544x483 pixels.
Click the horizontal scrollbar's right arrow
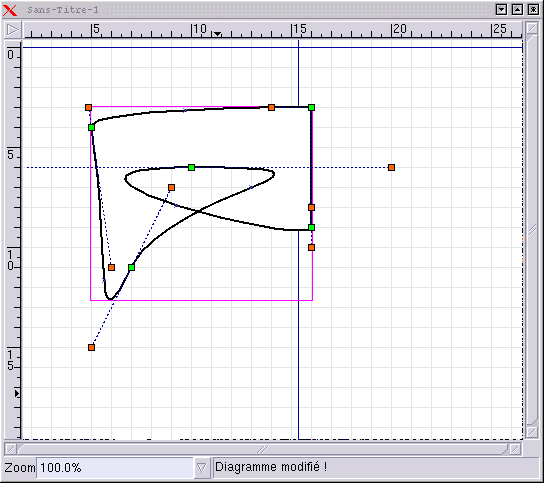point(516,449)
